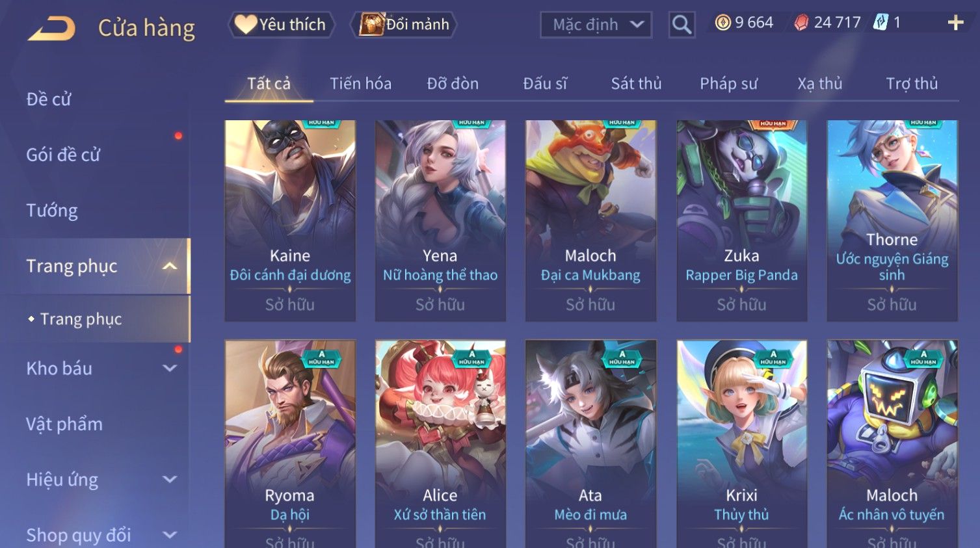The width and height of the screenshot is (980, 548).
Task: Tap the gold coin balance icon
Action: (x=722, y=23)
